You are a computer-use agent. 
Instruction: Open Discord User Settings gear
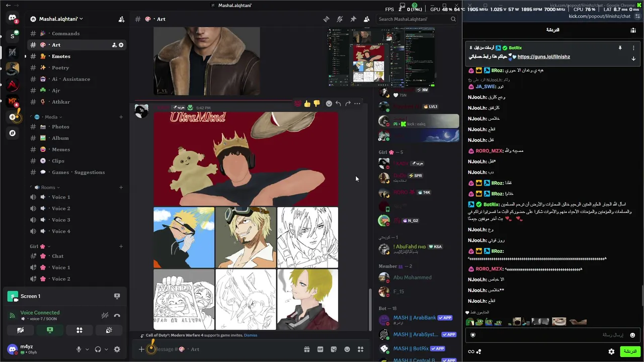[117, 349]
